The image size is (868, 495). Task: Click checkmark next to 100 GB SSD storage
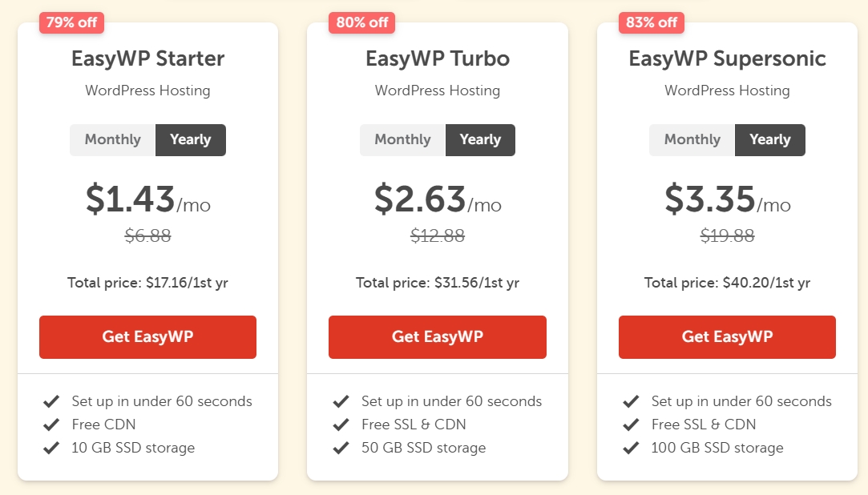(632, 448)
